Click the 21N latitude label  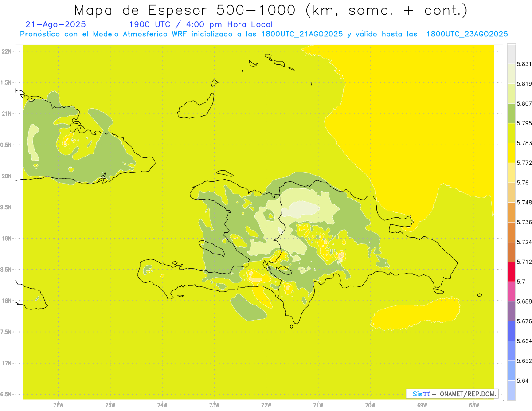point(7,114)
